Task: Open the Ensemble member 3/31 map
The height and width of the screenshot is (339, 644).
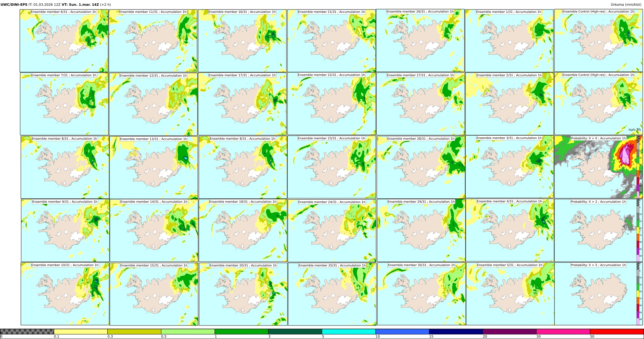Action: [x=510, y=167]
